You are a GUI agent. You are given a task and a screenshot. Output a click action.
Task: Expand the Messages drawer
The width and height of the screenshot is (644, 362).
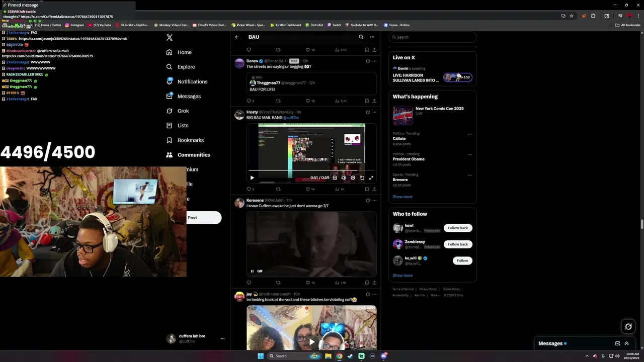(x=626, y=344)
